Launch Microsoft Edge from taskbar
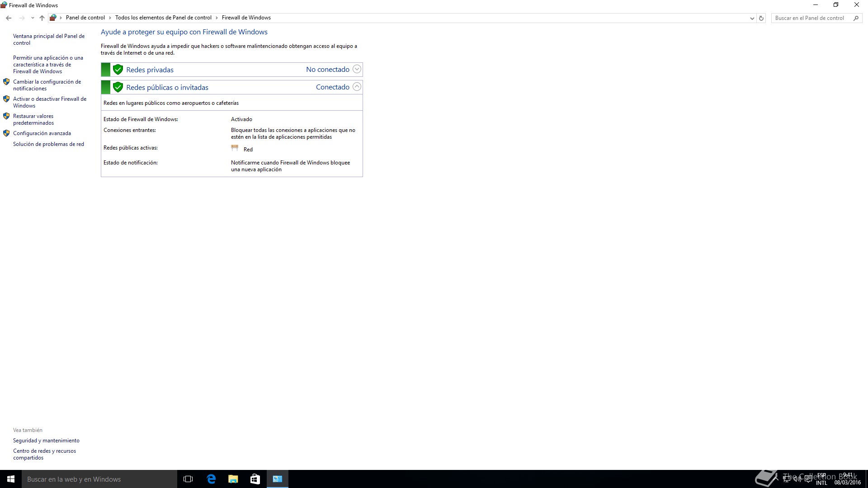This screenshot has height=488, width=868. [211, 479]
